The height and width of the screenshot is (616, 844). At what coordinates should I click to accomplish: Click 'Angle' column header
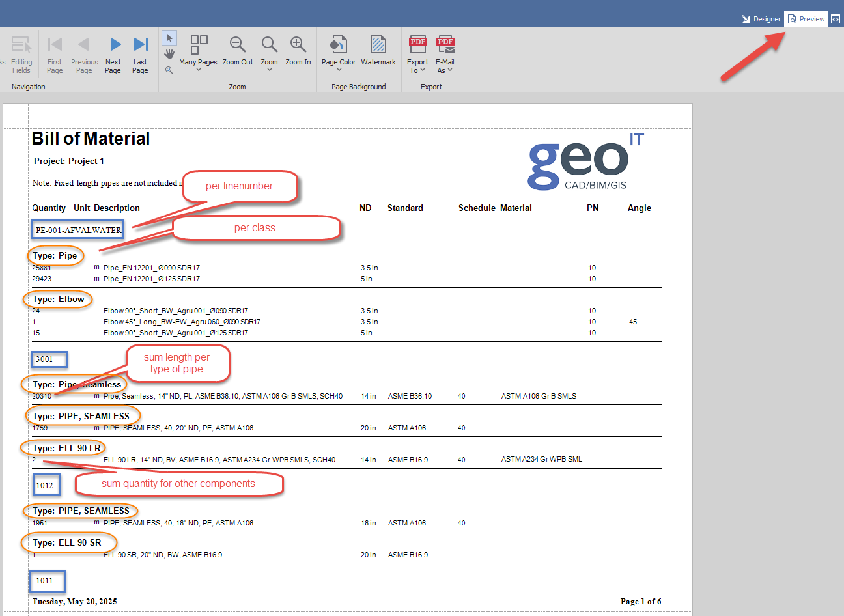tap(640, 208)
